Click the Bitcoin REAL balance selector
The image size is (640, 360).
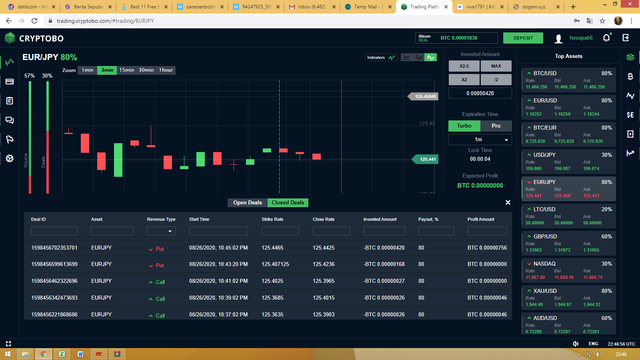[456, 38]
